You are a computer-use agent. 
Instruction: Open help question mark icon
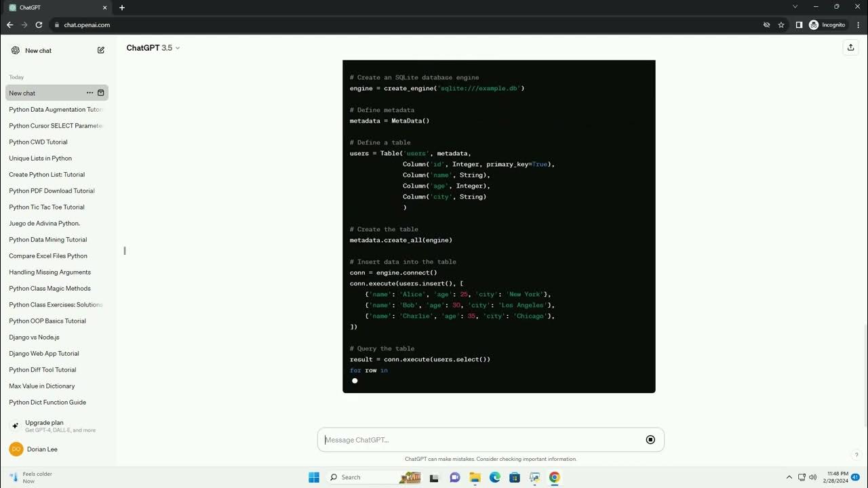856,455
